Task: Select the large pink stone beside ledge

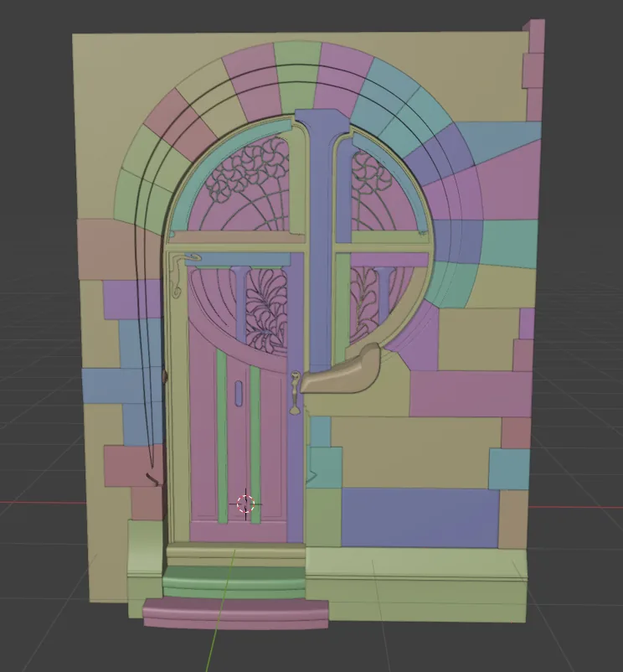Action: tap(470, 394)
